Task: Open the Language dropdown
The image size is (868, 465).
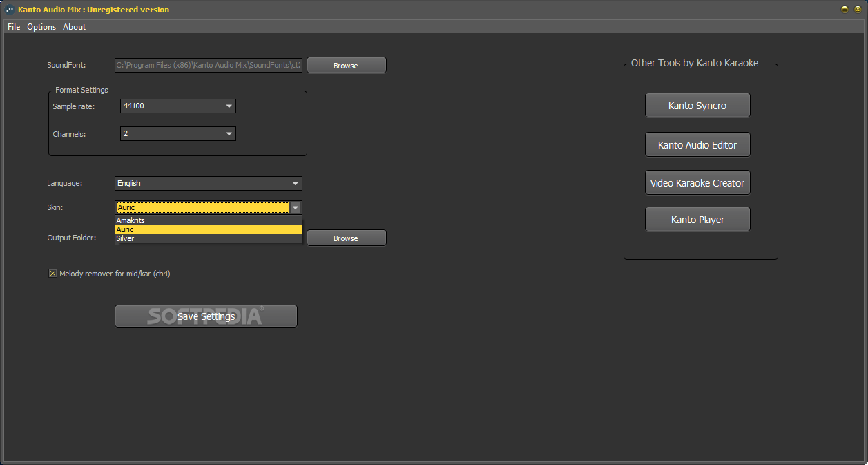Action: [x=209, y=183]
